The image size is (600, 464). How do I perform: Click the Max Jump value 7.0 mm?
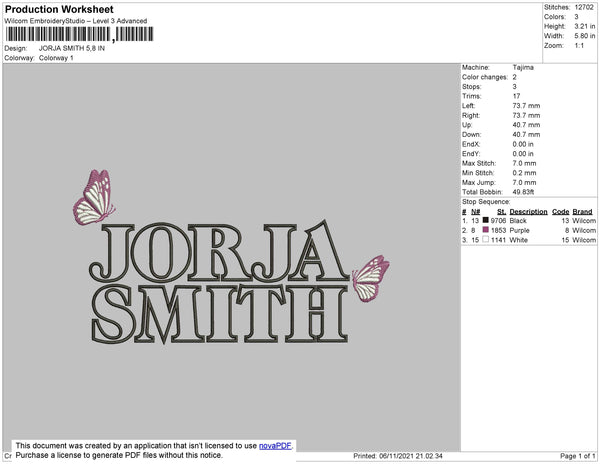coord(524,182)
